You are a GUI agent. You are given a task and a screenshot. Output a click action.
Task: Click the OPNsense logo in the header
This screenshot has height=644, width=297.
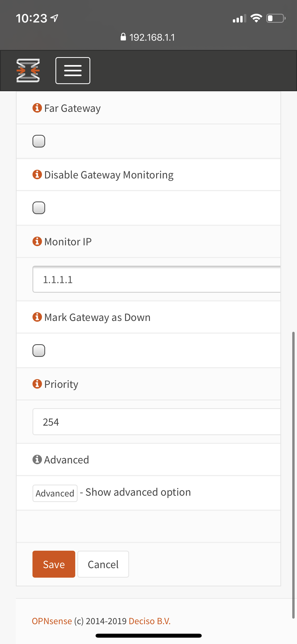(x=28, y=70)
